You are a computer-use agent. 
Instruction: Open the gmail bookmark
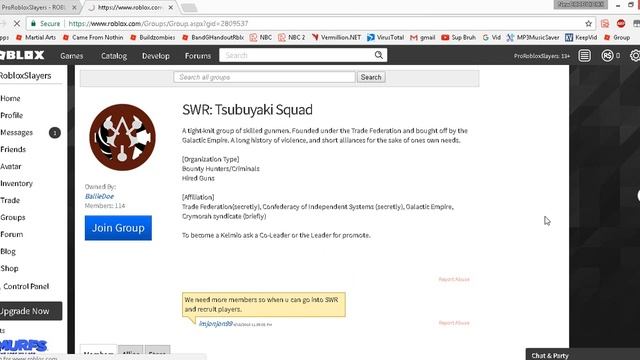(422, 37)
